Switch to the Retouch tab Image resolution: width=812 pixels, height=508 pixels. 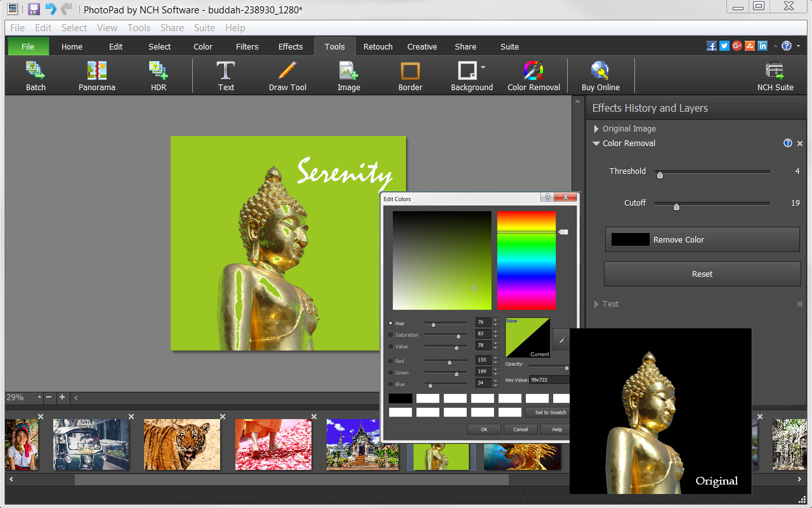[377, 46]
